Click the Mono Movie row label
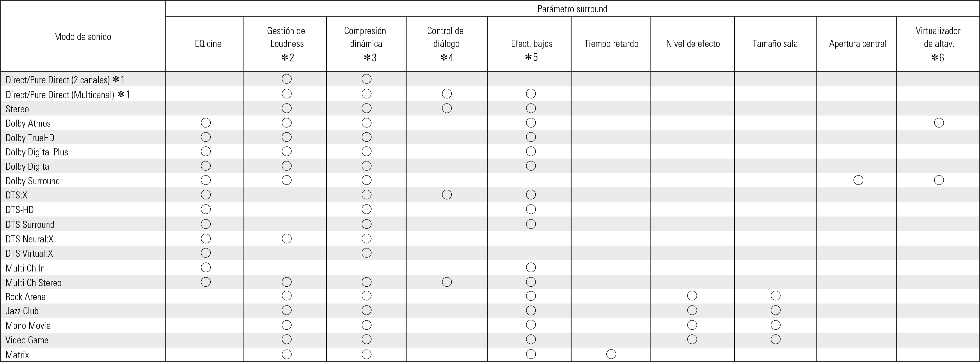Viewport: 980px width, 362px height. click(28, 325)
